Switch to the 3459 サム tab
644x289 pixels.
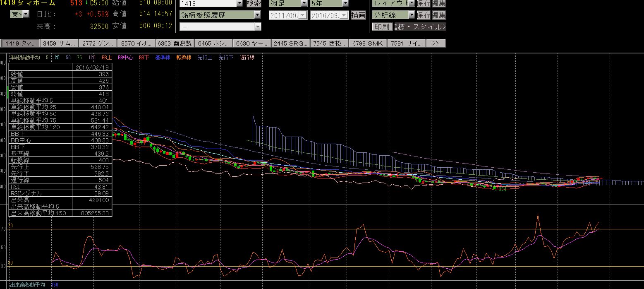[x=59, y=43]
